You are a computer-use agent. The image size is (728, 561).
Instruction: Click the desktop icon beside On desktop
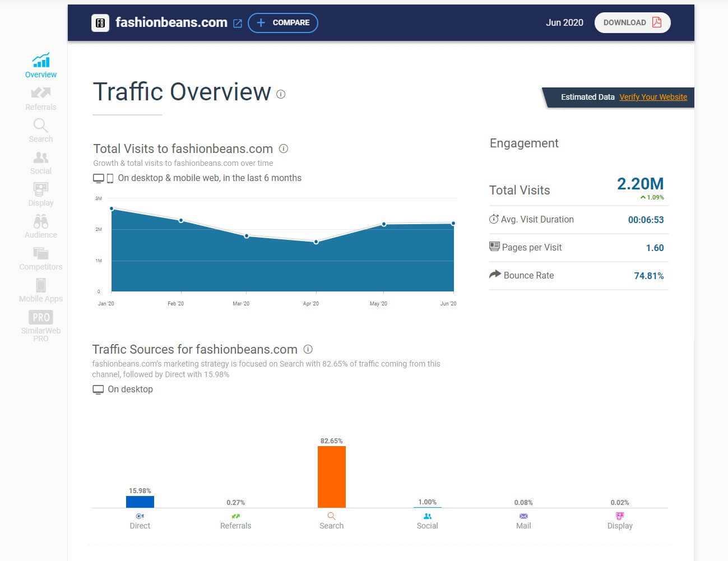click(98, 390)
